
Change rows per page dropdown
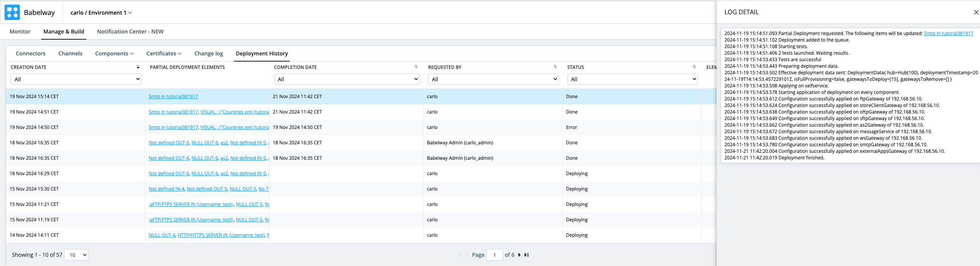coord(76,255)
